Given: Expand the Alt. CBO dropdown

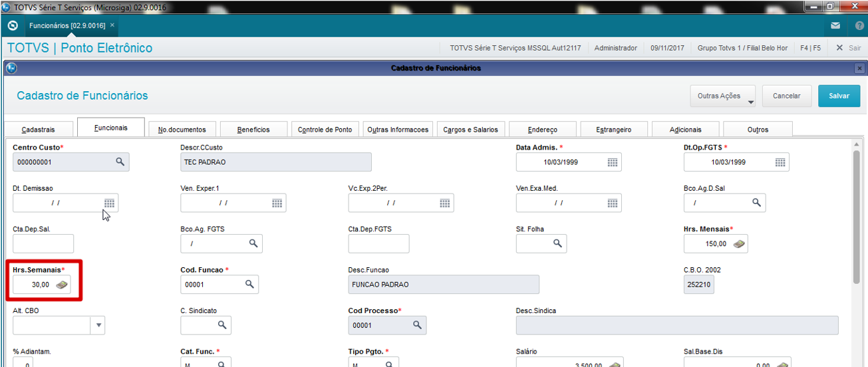Looking at the screenshot, I should (98, 325).
